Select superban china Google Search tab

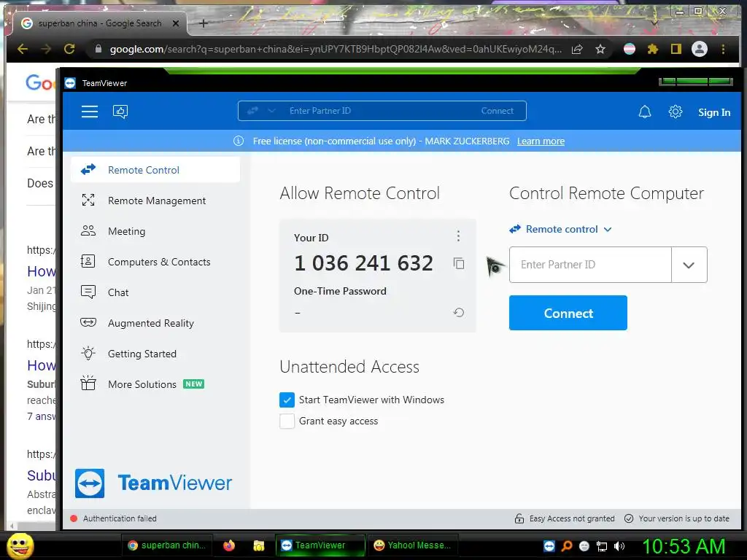101,23
